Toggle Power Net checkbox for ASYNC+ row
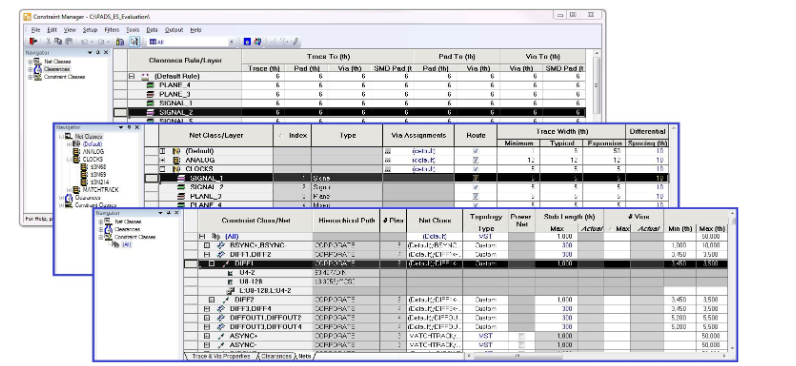Screen dimensions: 796x366 pos(521,336)
